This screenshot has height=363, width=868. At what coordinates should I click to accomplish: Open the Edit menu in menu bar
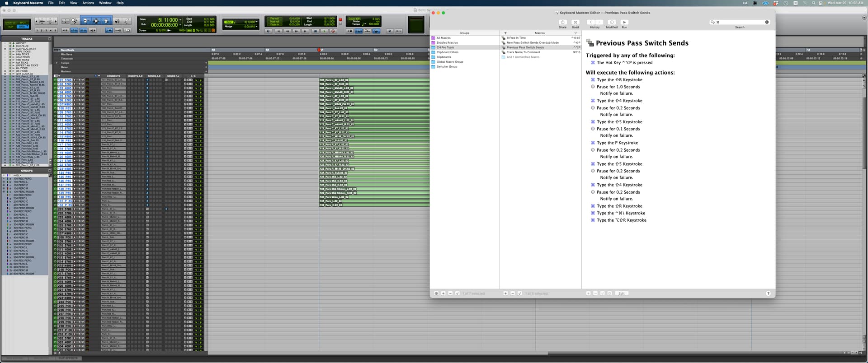(61, 3)
